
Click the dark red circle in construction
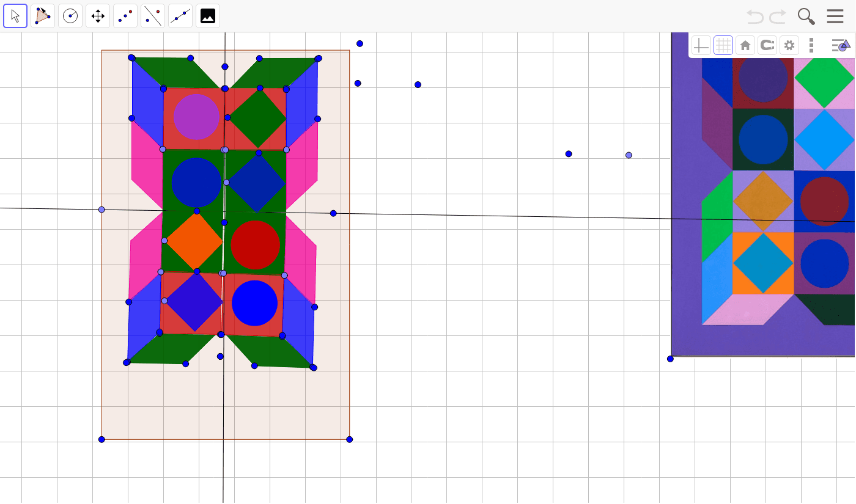click(x=255, y=245)
